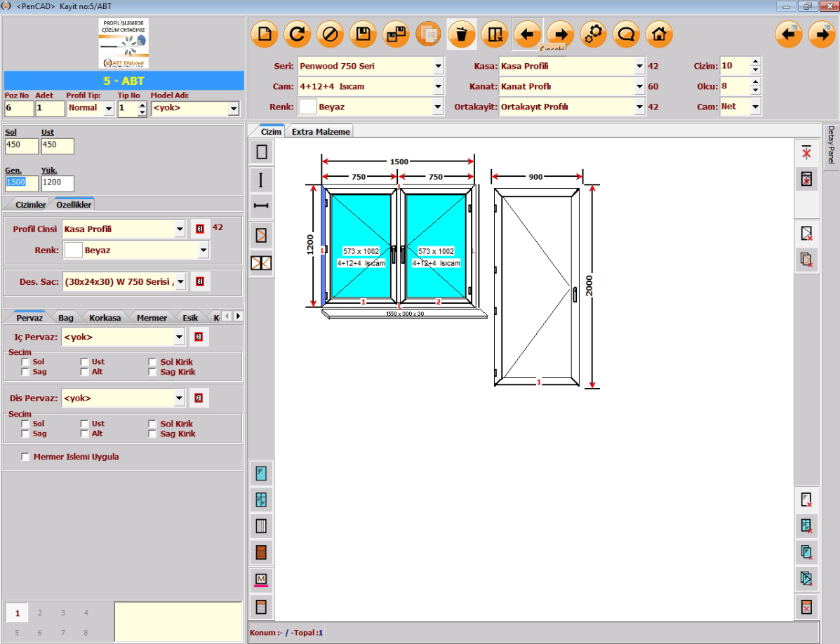Click the trash bin delete icon
The image size is (840, 644).
tap(461, 34)
